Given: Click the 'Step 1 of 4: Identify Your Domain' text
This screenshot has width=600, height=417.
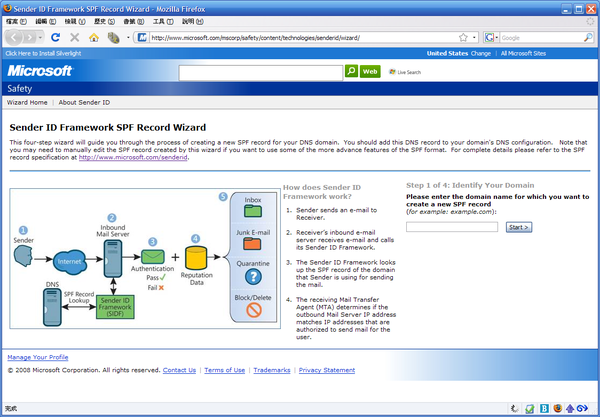Looking at the screenshot, I should coord(470,185).
